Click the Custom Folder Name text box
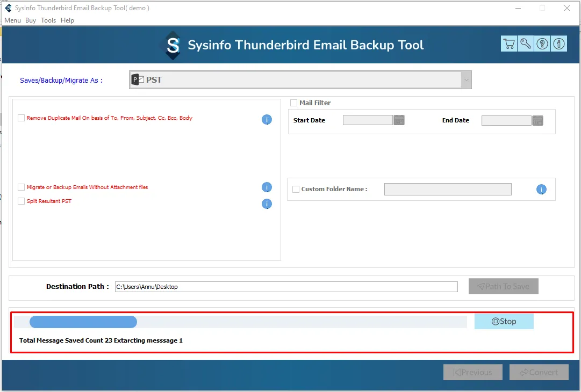This screenshot has width=581, height=392. click(448, 189)
